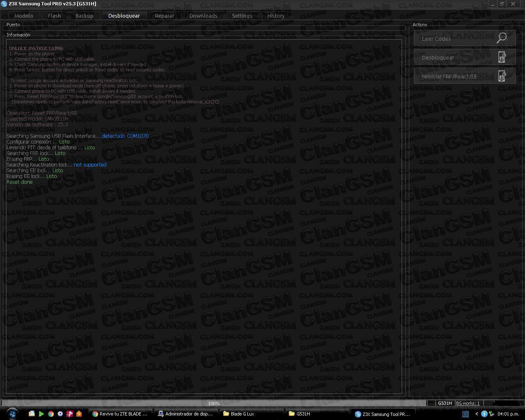Restore down the Z3X window
This screenshot has width=525, height=420.
point(502,4)
